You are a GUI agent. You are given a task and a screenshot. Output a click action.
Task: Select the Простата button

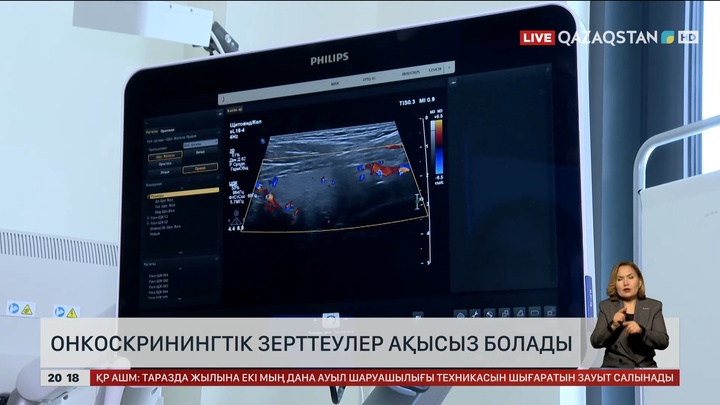(165, 164)
